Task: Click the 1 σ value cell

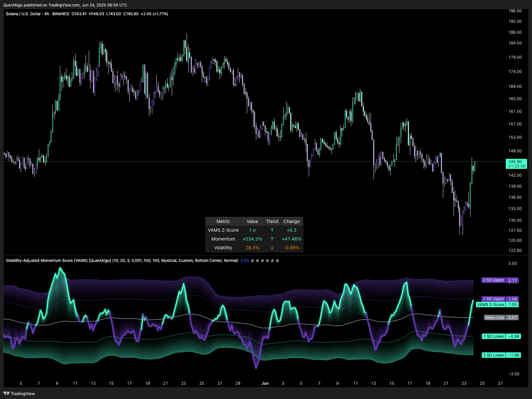Action: click(x=252, y=230)
